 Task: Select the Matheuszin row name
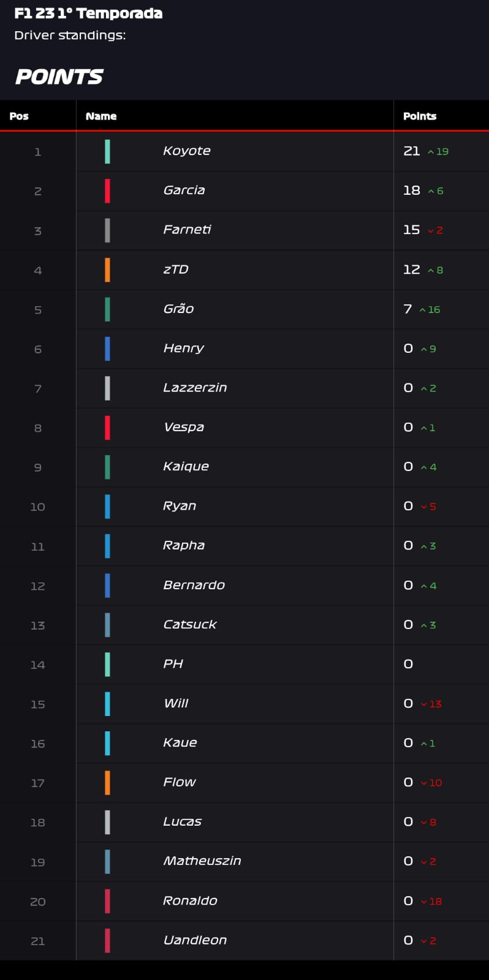coord(202,861)
